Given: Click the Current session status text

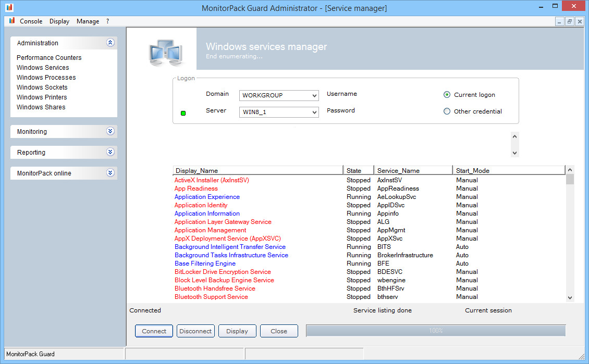Looking at the screenshot, I should pyautogui.click(x=488, y=310).
